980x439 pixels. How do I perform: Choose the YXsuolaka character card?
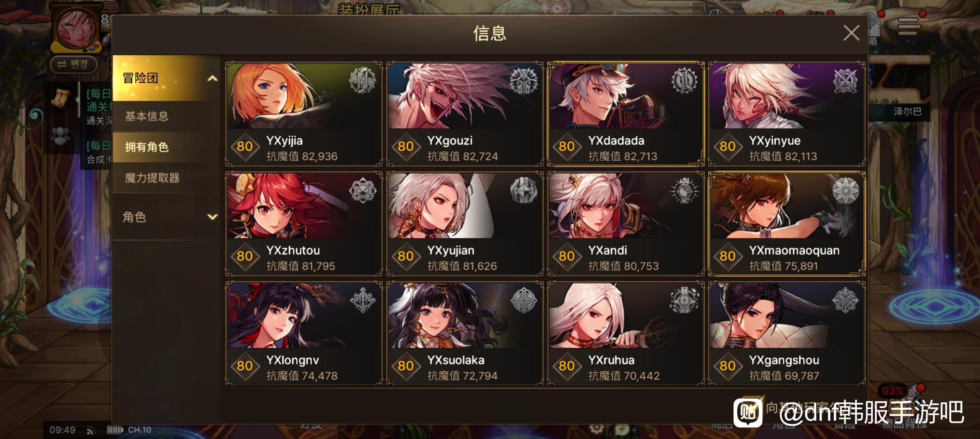click(x=465, y=333)
